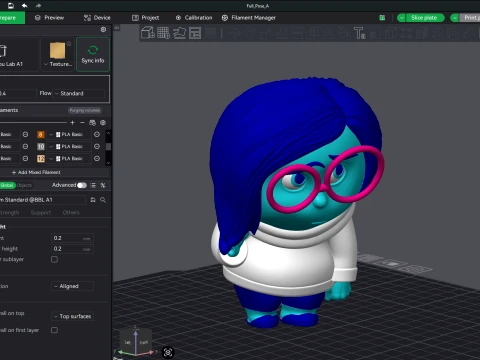Open the Support settings tab
The image size is (480, 360).
point(41,212)
